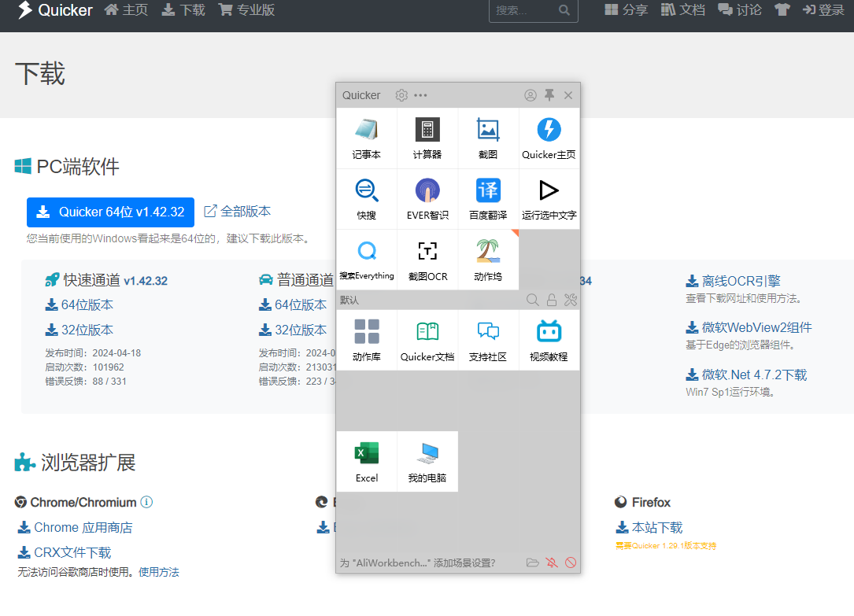Click the navbar search magnifier button

tap(564, 10)
